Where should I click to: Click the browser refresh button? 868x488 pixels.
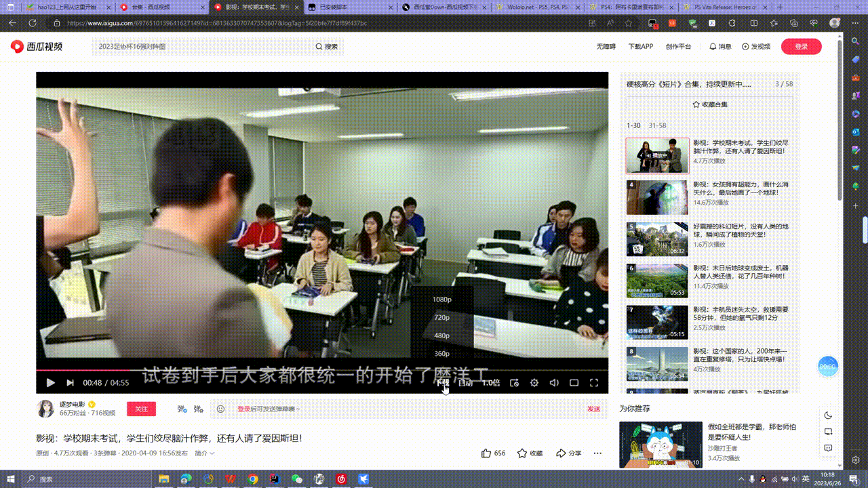pos(32,22)
